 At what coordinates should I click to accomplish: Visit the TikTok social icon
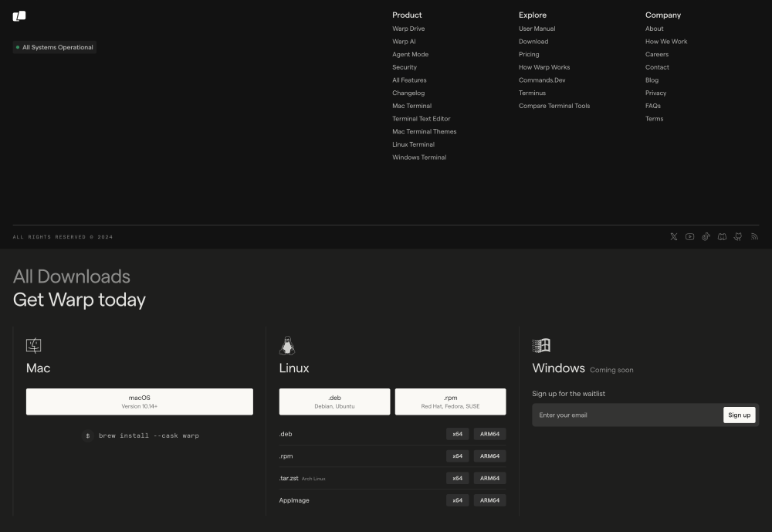tap(706, 237)
